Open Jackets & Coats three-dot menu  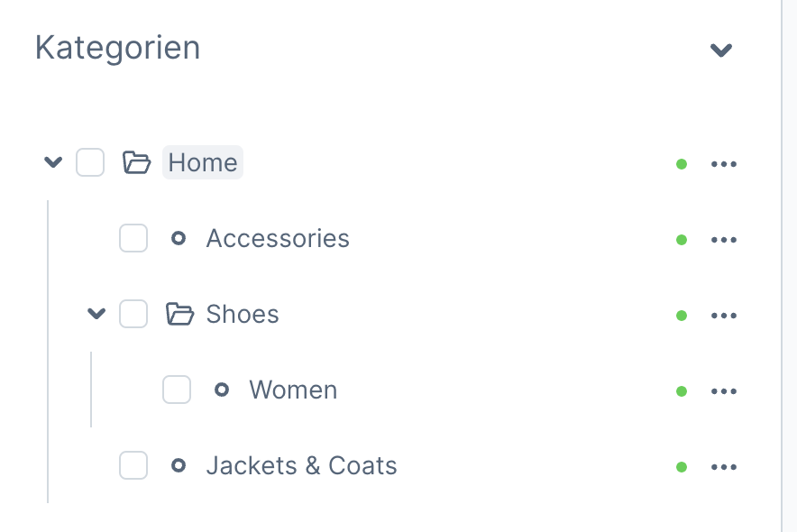724,467
